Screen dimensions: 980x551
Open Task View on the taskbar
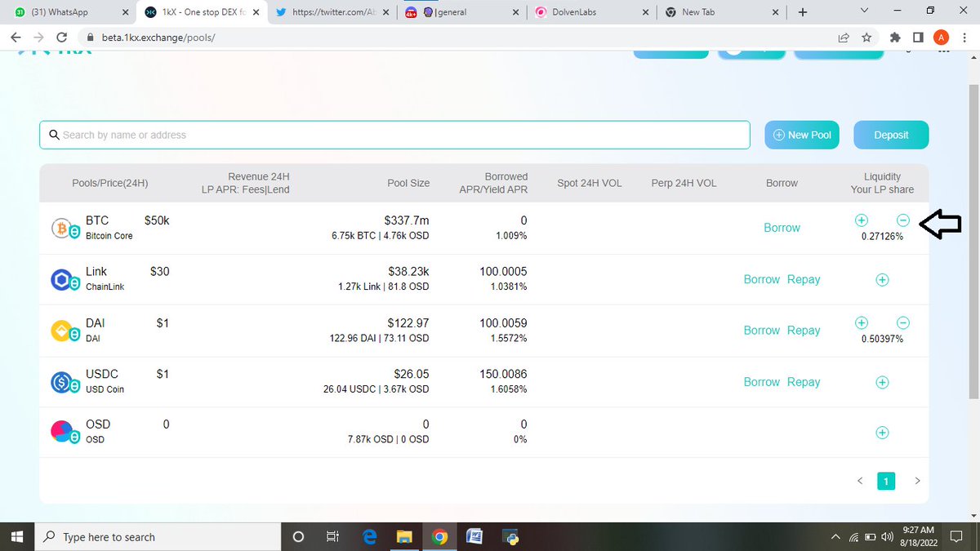click(332, 536)
